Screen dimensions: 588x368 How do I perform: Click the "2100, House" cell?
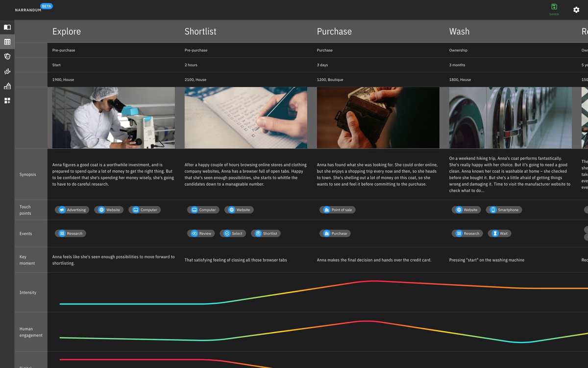click(196, 79)
